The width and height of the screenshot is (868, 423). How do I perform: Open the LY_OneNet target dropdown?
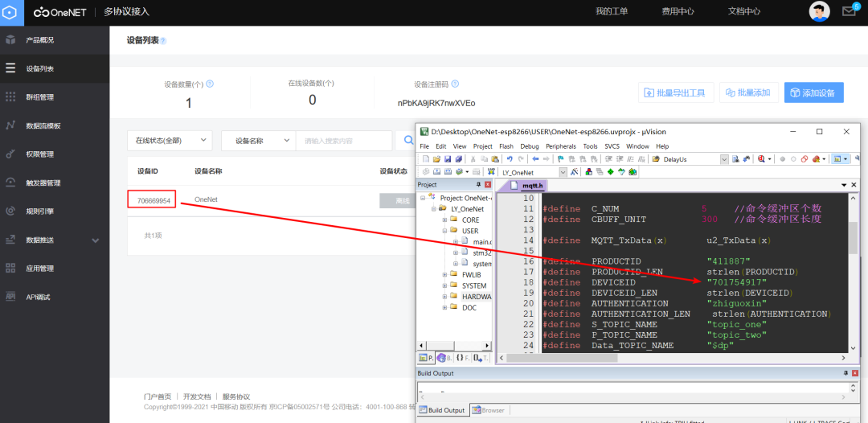click(563, 172)
